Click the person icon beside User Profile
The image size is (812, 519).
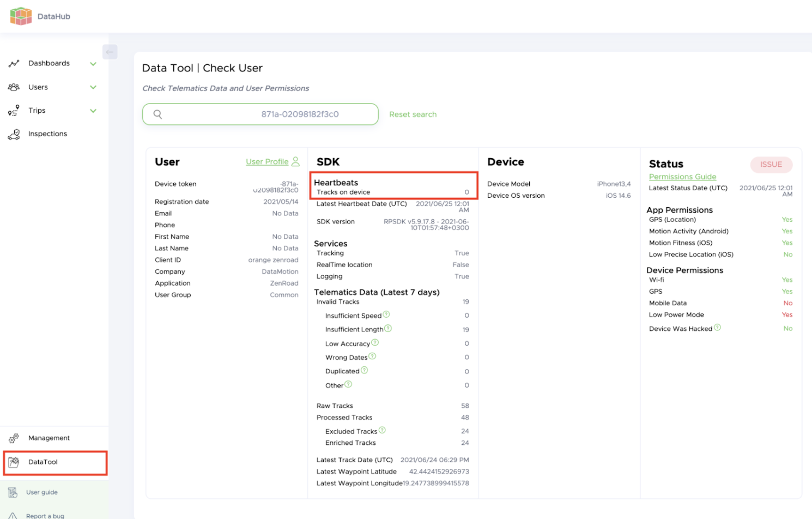(x=295, y=161)
